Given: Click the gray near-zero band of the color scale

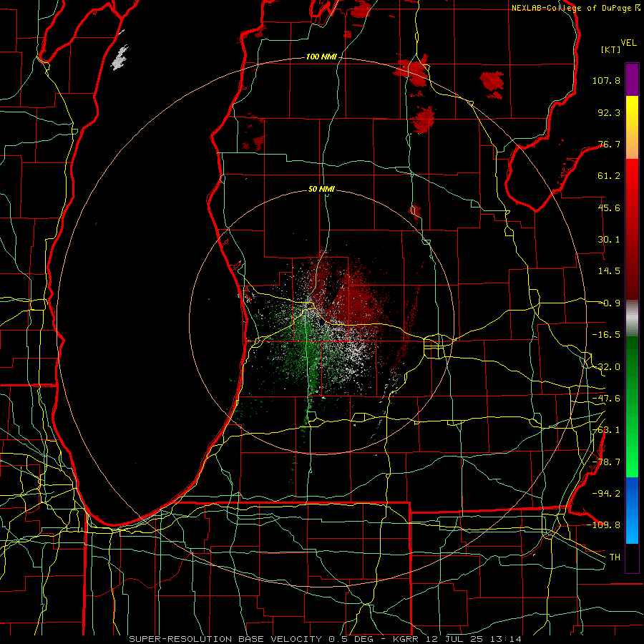Looking at the screenshot, I should point(632,318).
